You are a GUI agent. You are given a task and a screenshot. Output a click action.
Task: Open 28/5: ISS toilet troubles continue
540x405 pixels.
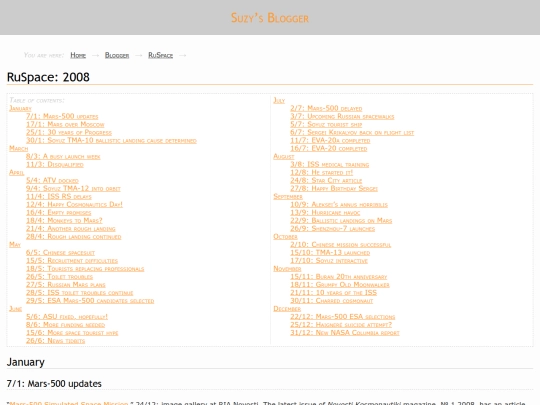click(80, 292)
